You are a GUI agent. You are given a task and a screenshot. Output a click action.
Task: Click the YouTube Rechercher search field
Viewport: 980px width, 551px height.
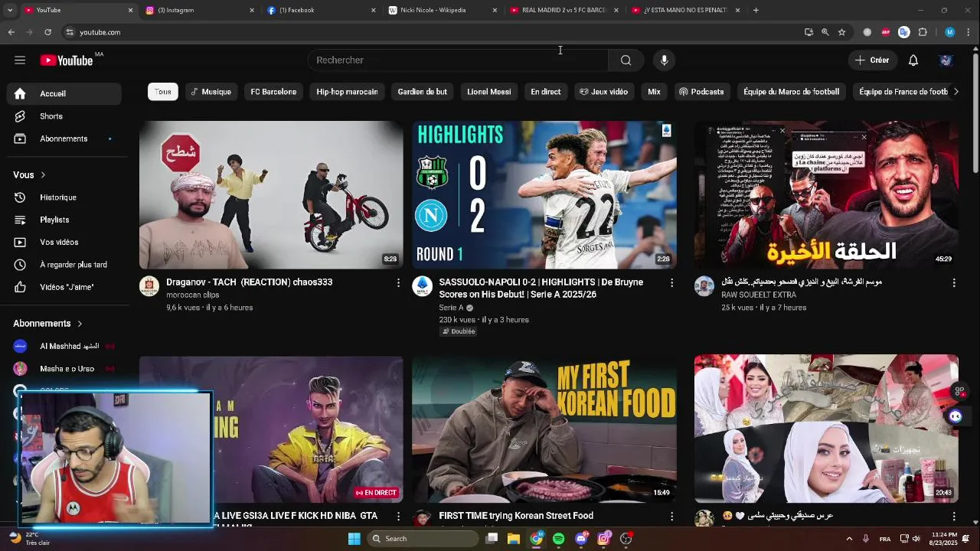(x=458, y=60)
